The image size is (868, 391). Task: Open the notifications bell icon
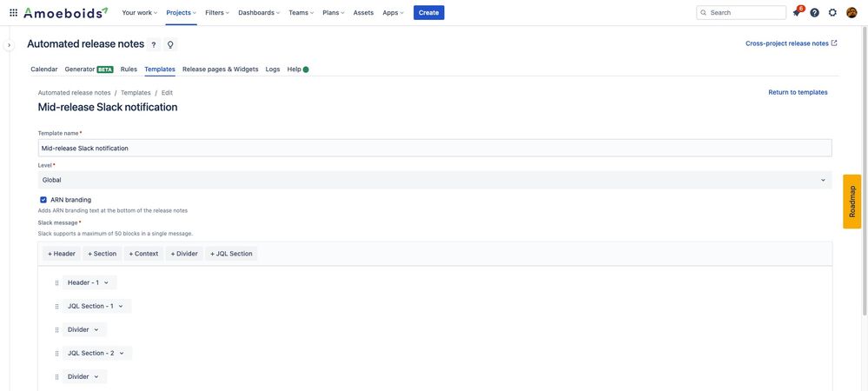click(797, 12)
